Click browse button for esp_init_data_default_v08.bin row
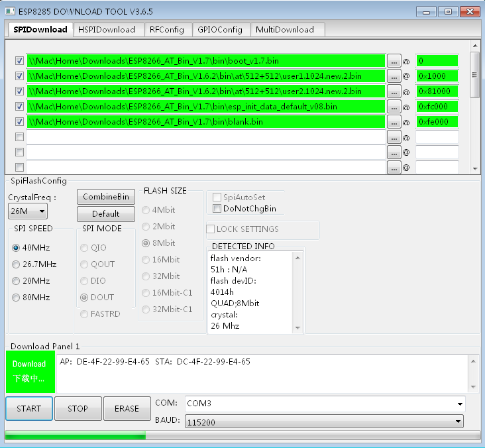The height and width of the screenshot is (448, 485). coord(394,107)
